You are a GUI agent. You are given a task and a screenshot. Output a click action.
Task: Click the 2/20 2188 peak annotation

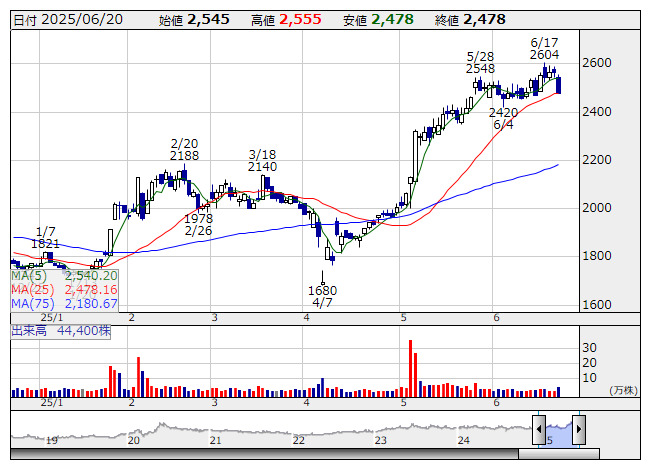pyautogui.click(x=184, y=150)
